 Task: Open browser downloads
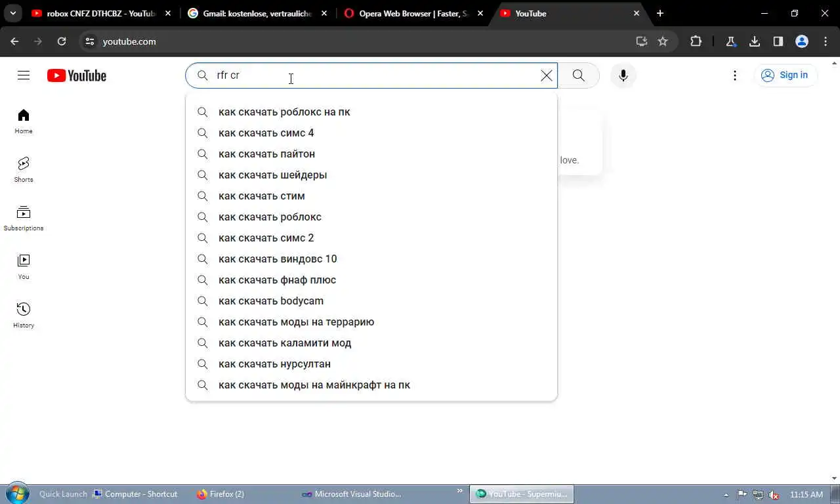755,41
